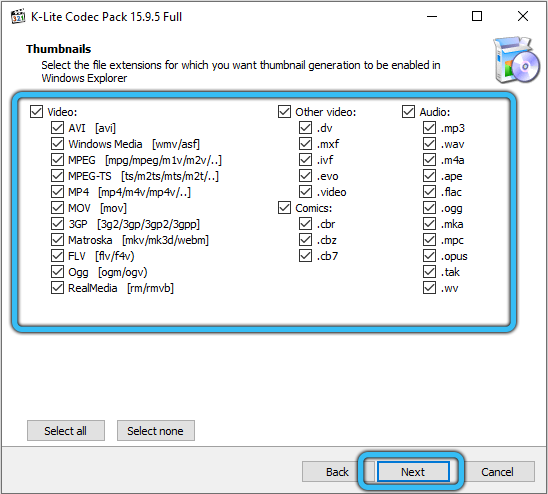
Task: Cancel the K-Lite installation
Action: (x=497, y=472)
